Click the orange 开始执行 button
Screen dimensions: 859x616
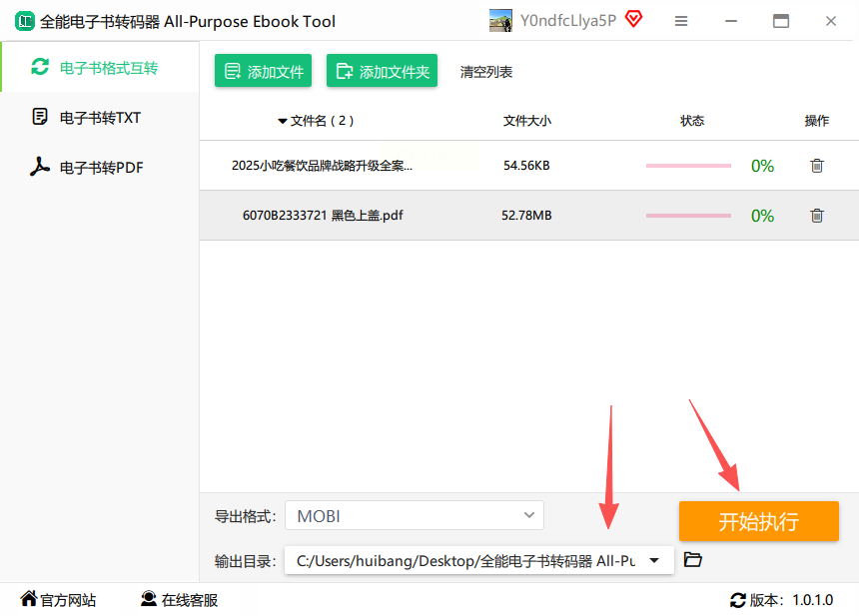(759, 521)
